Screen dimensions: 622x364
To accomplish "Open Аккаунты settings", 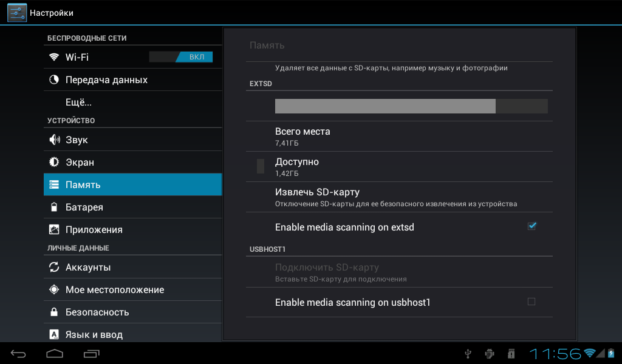I will pos(133,267).
